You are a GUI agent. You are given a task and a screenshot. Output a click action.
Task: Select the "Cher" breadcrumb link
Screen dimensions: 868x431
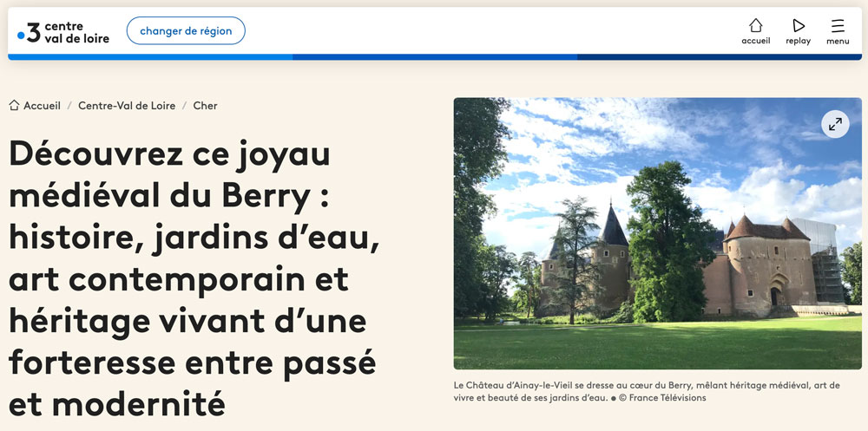[205, 106]
